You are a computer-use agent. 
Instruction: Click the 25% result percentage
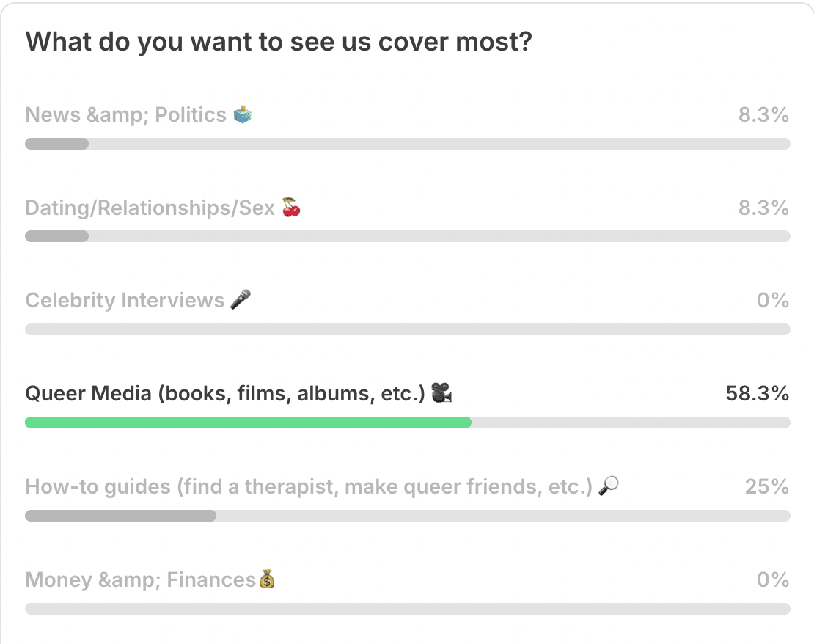coord(767,487)
